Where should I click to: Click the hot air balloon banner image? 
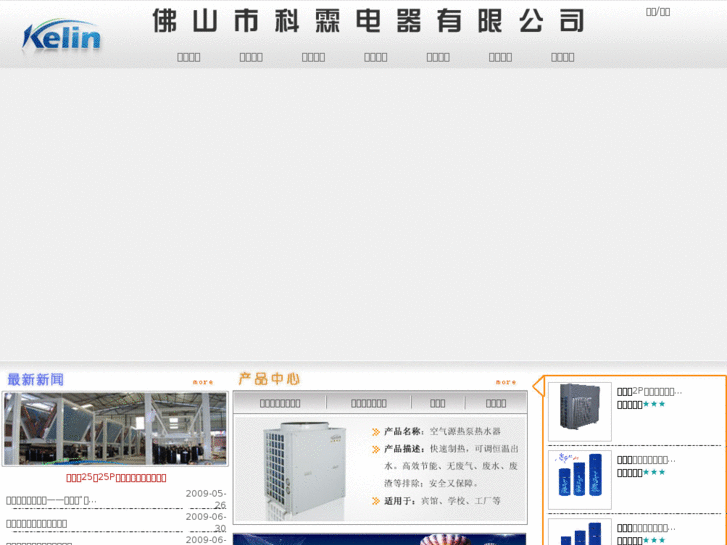click(379, 539)
